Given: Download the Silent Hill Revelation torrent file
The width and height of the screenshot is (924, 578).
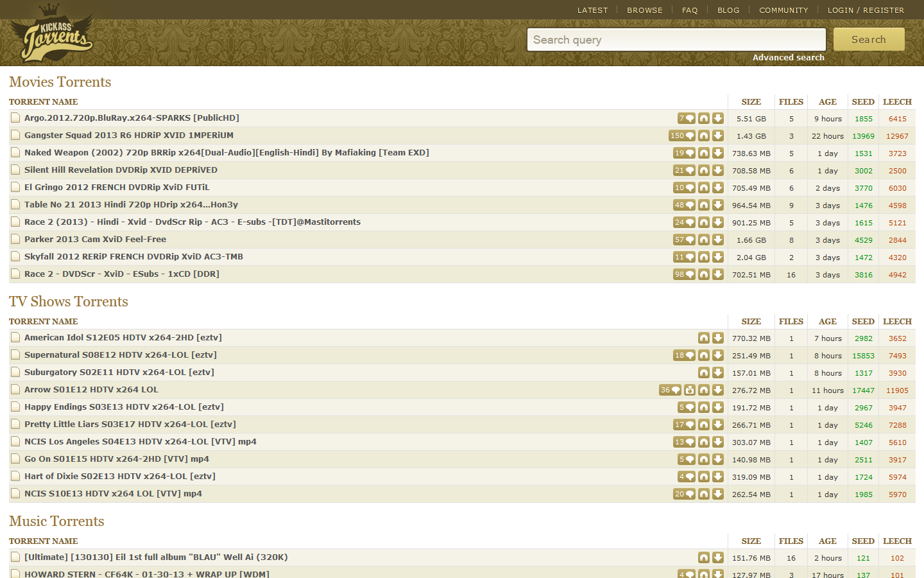Looking at the screenshot, I should [718, 170].
